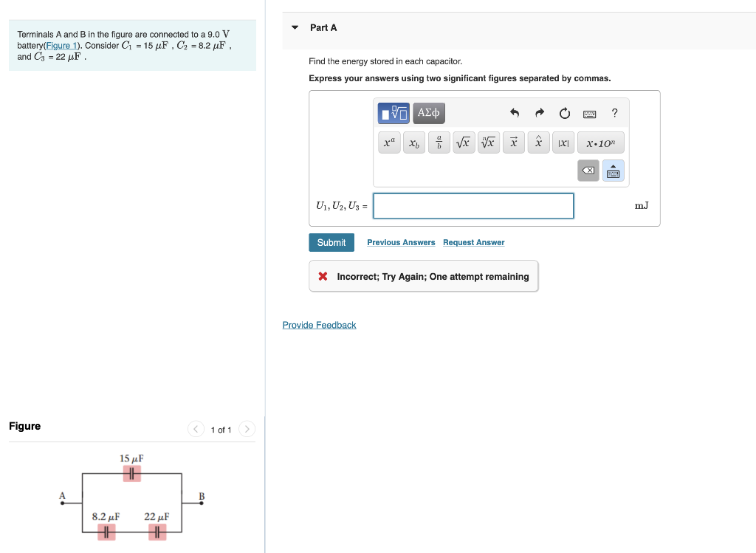Insert the x·10^n scientific notation template
Image resolution: width=756 pixels, height=553 pixels.
point(601,142)
